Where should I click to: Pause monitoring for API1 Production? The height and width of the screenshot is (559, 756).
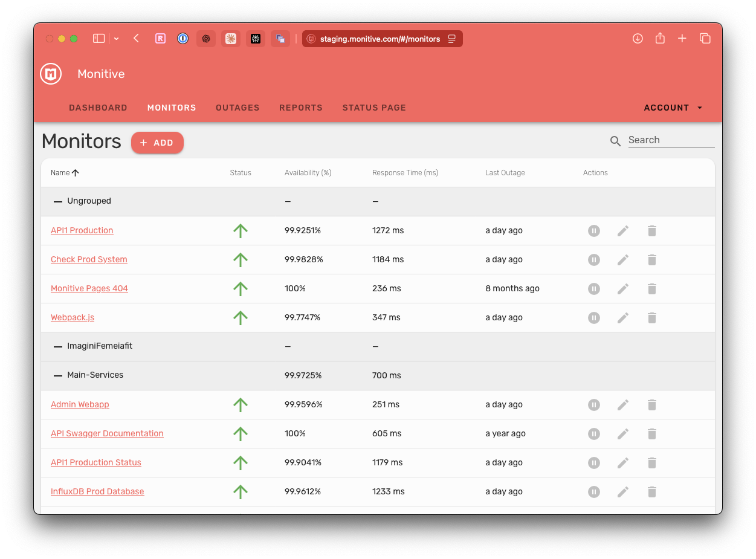[x=593, y=230]
